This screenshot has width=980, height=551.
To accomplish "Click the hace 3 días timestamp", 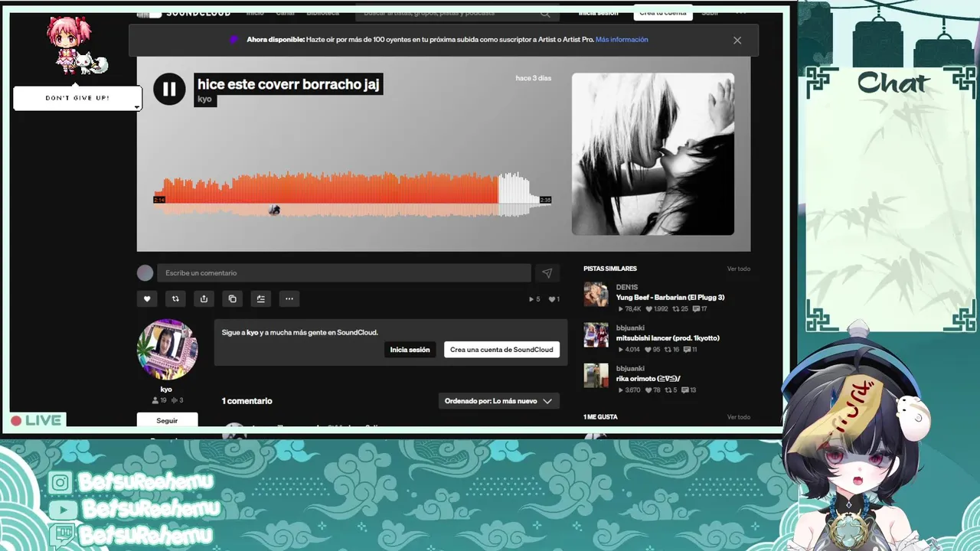I will pos(534,78).
